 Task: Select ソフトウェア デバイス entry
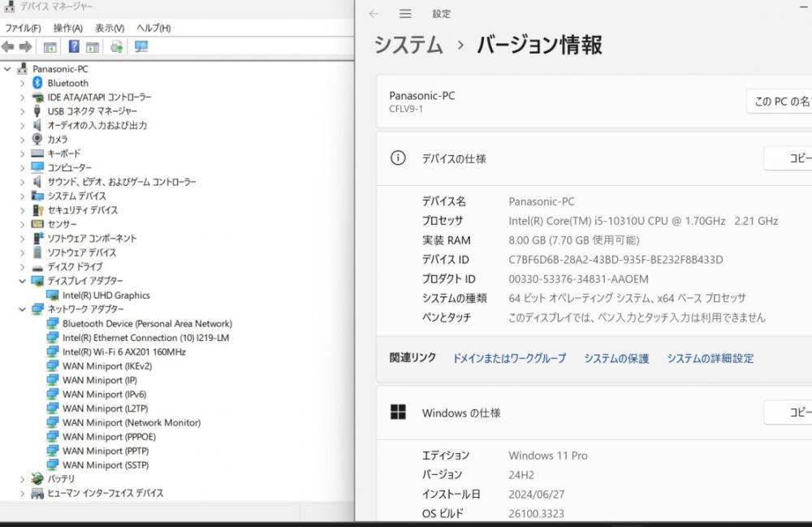[x=82, y=253]
